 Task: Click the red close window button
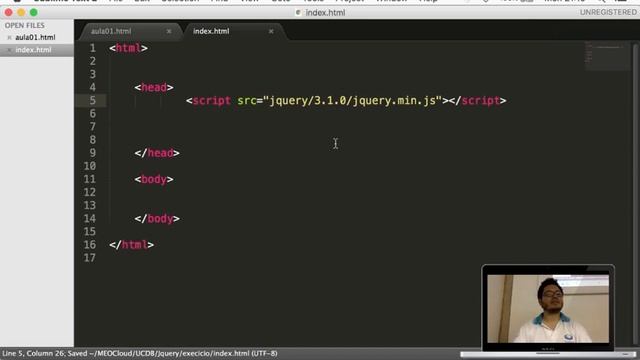tap(9, 13)
